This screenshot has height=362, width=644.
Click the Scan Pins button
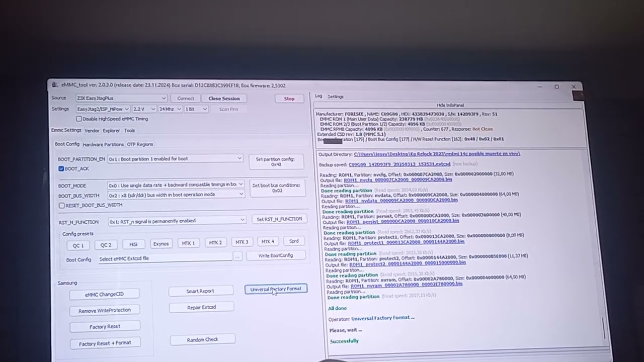(228, 109)
